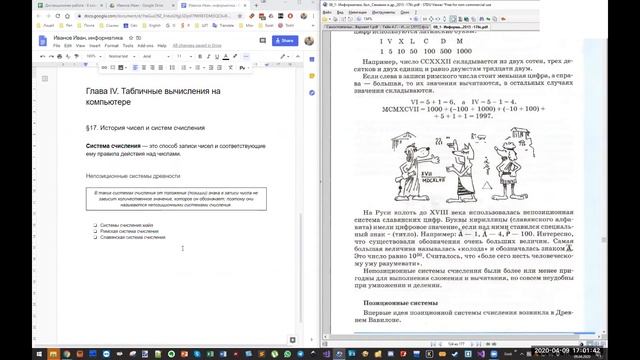Redo the edit in Google Docs toolbar
640x360 pixels.
[x=51, y=56]
